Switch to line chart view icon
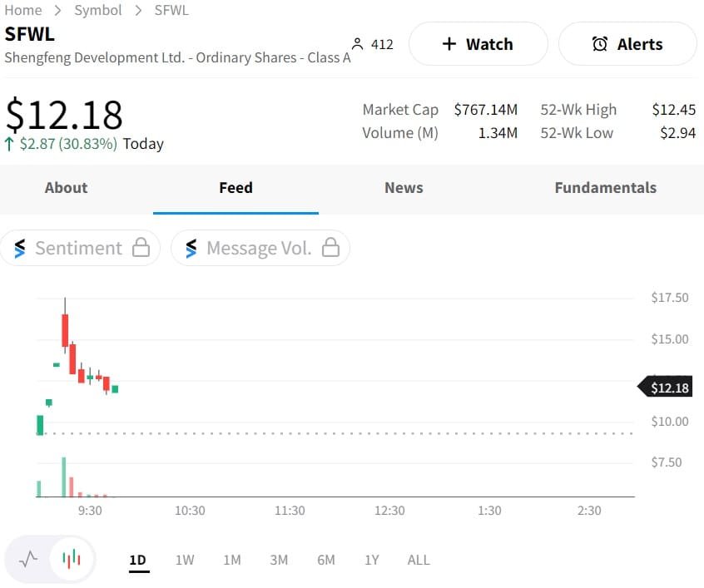Image resolution: width=704 pixels, height=588 pixels. tap(28, 559)
